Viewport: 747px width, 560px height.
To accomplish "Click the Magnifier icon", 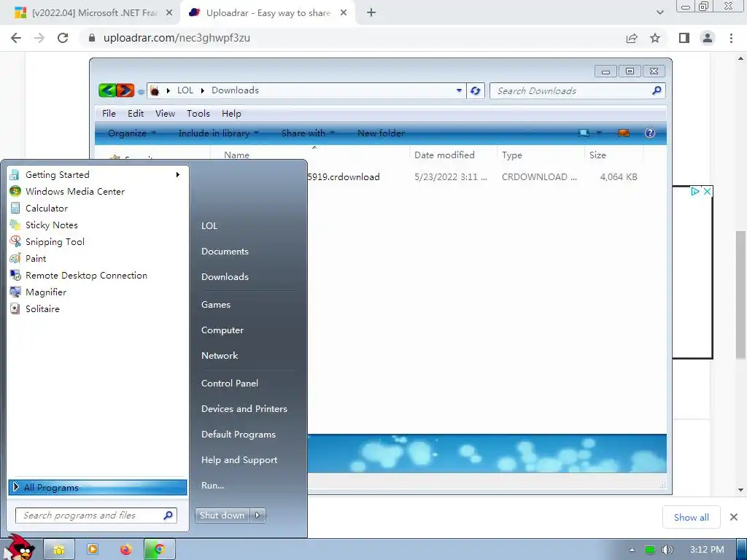I will tap(15, 292).
